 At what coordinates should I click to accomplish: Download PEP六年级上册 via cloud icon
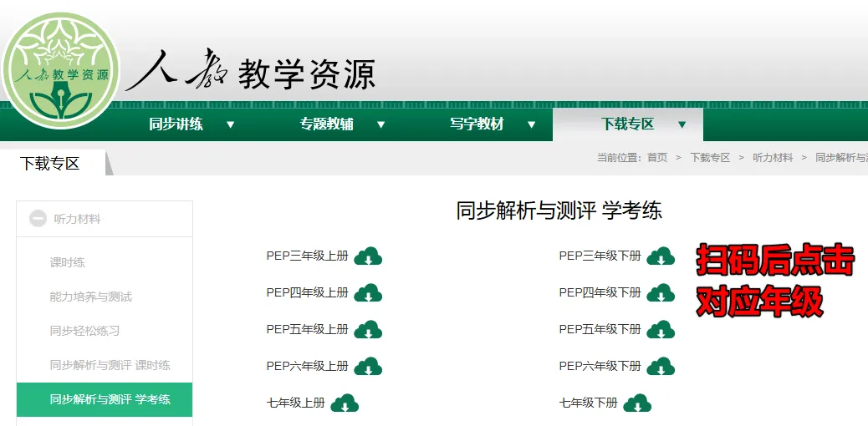coord(368,366)
